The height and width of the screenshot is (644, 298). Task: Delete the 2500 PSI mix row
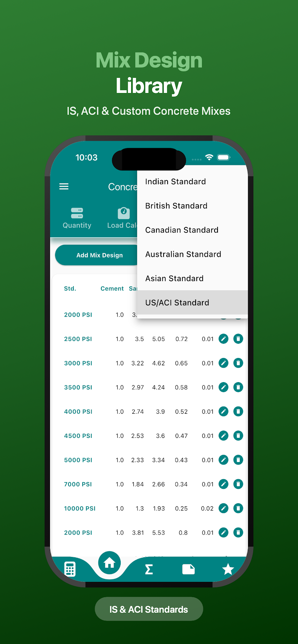(238, 339)
